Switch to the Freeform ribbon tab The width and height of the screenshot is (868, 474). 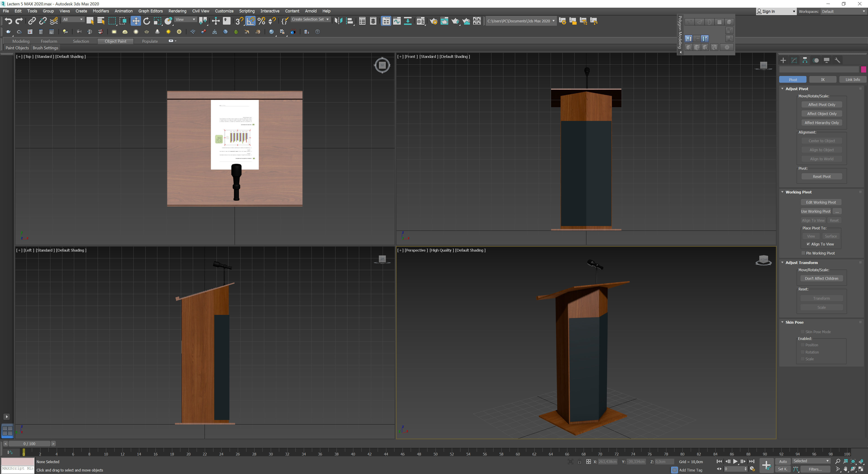click(x=49, y=41)
